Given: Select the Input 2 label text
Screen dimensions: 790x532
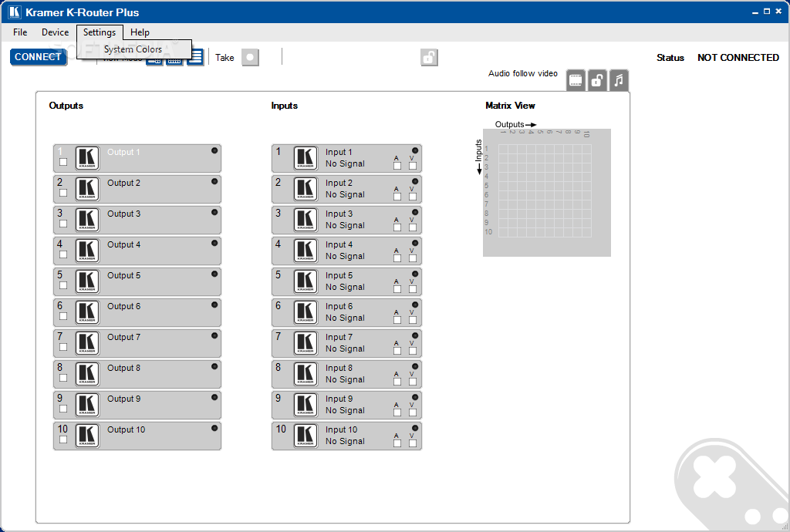Looking at the screenshot, I should click(339, 183).
